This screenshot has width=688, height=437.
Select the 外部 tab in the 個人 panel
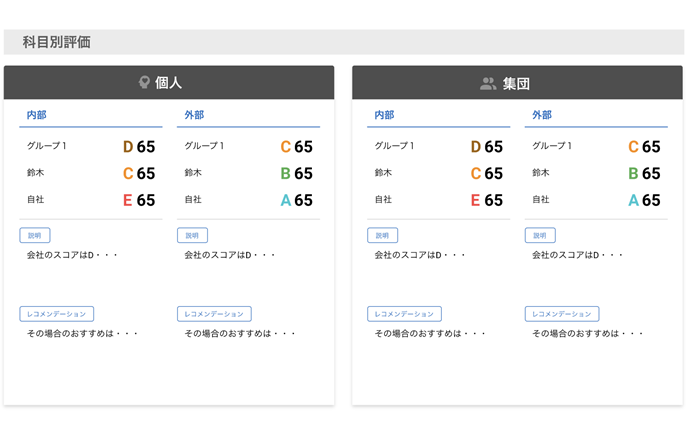(194, 116)
